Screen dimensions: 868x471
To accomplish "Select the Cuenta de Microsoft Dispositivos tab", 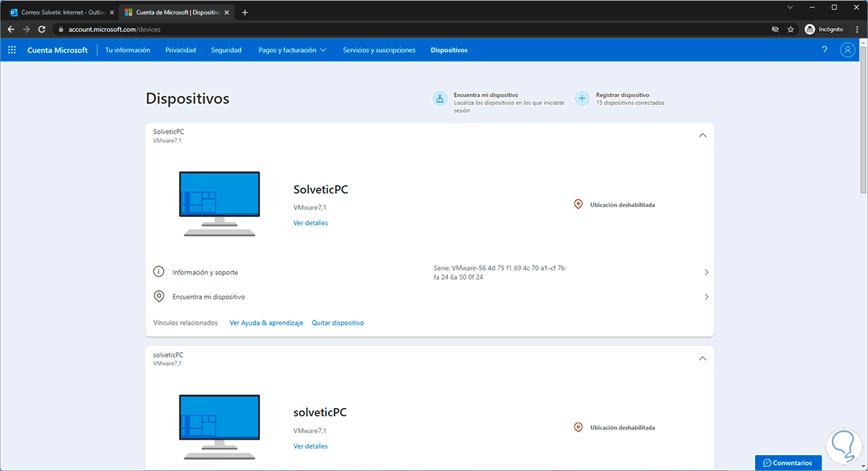I will click(177, 12).
